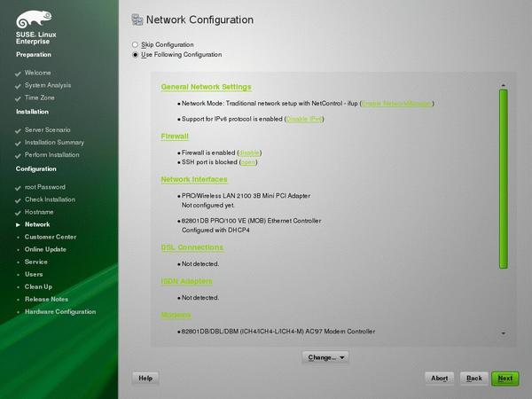
Task: Click 'Not configured yet' text
Action: pos(207,206)
